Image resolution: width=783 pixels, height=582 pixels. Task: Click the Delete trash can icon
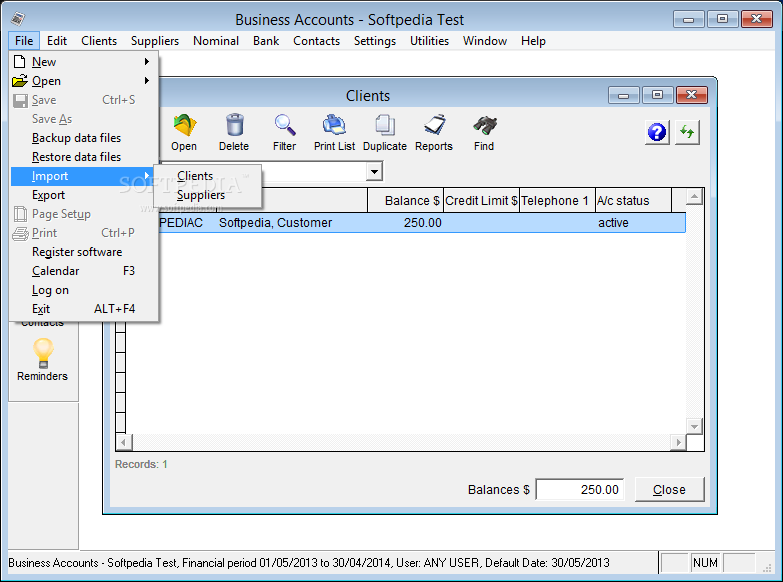pos(234,125)
